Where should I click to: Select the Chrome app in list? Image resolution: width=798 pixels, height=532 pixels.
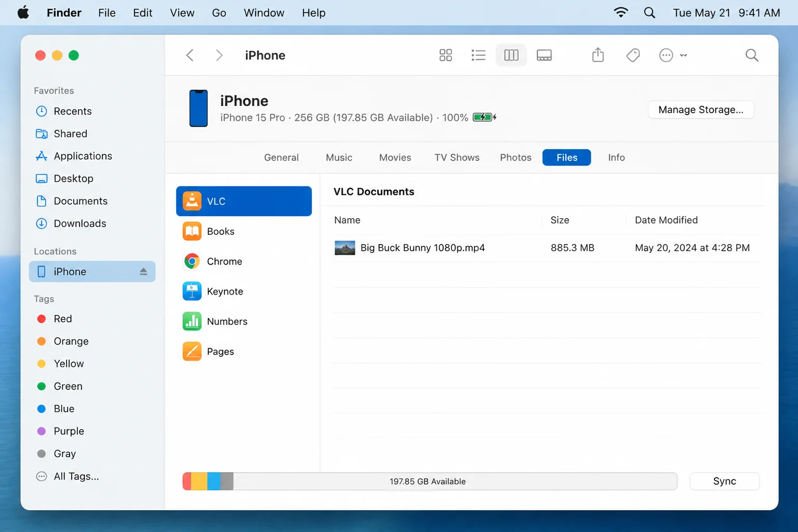click(x=244, y=261)
